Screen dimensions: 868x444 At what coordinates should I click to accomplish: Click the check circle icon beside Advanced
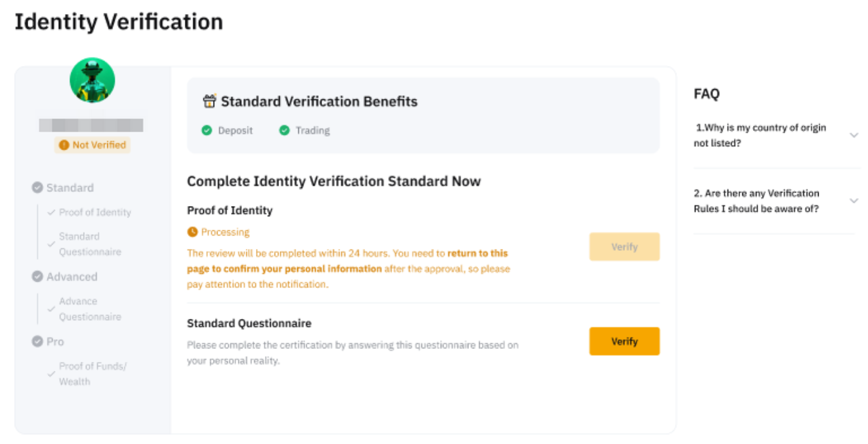[x=38, y=277]
